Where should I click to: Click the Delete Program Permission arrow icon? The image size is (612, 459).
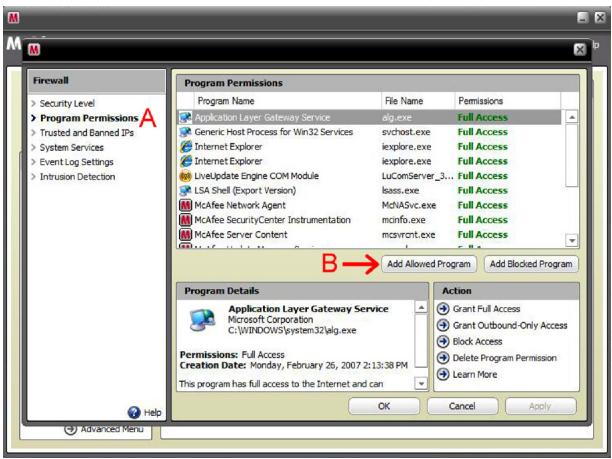pyautogui.click(x=443, y=358)
